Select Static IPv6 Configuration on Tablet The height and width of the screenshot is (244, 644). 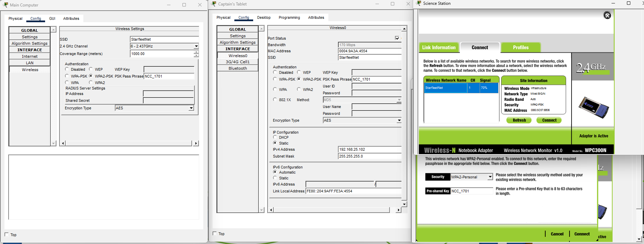coord(275,178)
